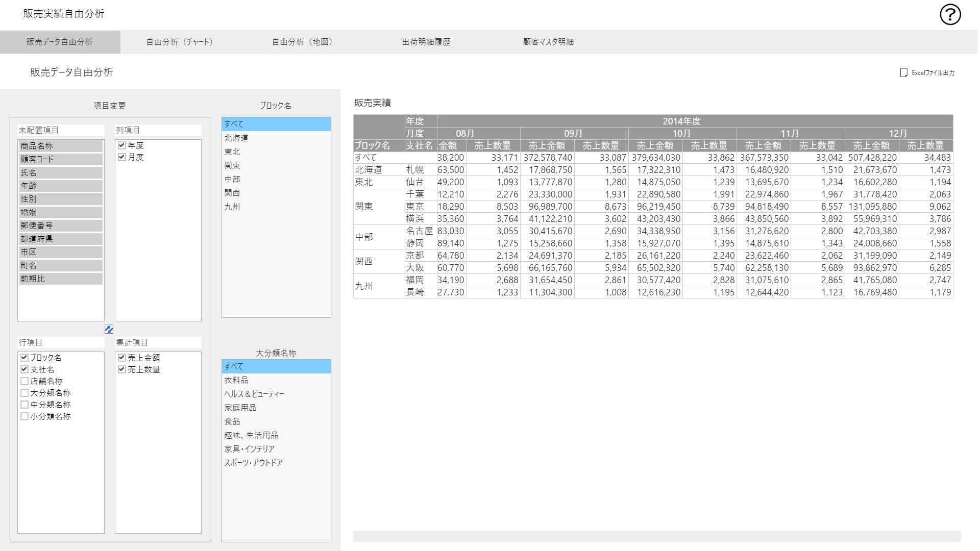
Task: Choose スポーツ・アウトドア category filter
Action: click(x=253, y=463)
